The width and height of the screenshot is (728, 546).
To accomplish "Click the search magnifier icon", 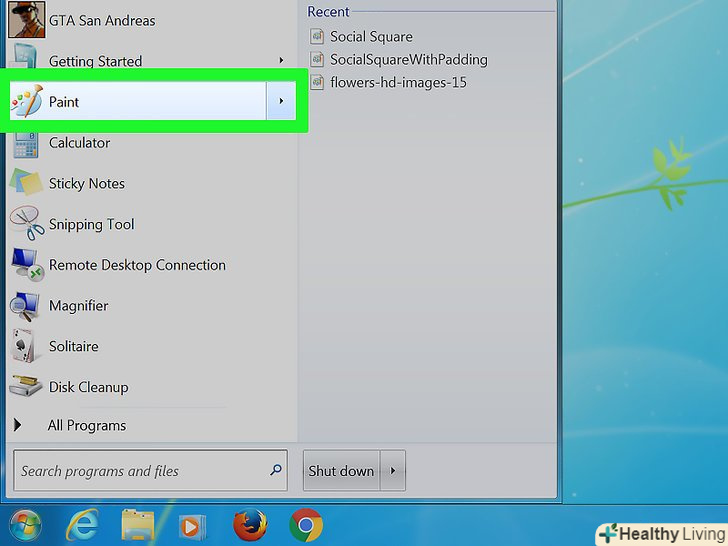I will [276, 470].
